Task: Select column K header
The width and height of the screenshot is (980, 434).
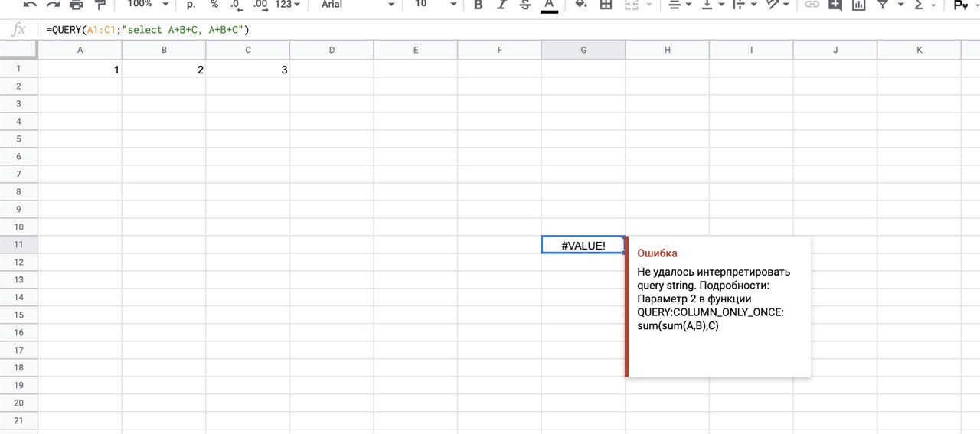Action: (x=919, y=50)
